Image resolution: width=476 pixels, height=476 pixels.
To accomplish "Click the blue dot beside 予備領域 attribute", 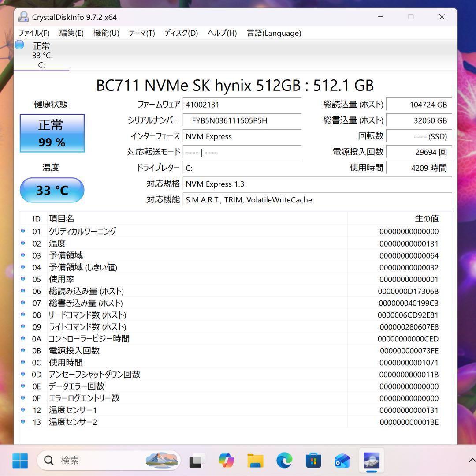I will (23, 255).
